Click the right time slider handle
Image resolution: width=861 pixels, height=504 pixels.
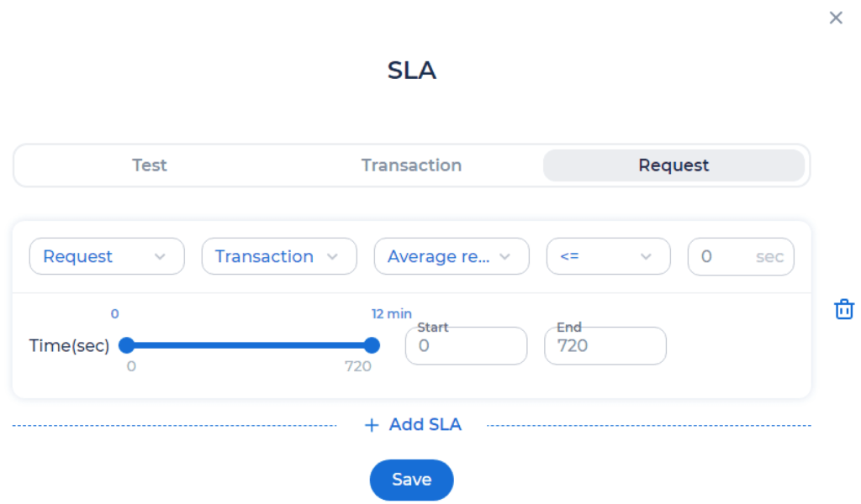pos(372,345)
